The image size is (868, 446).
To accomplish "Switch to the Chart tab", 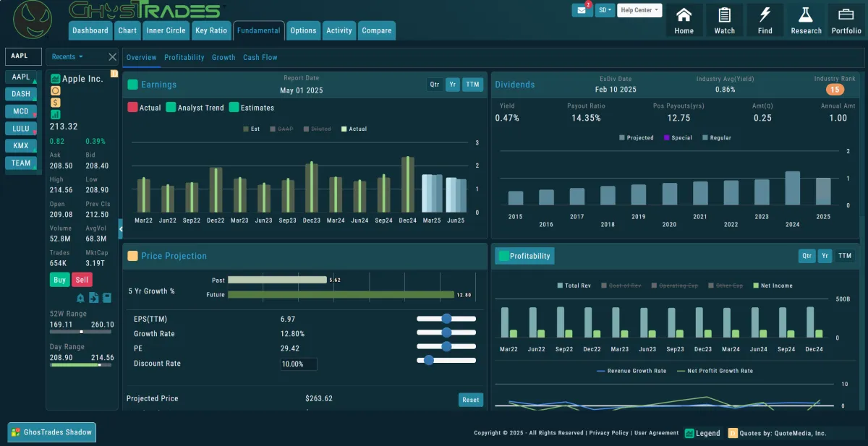I will [127, 30].
